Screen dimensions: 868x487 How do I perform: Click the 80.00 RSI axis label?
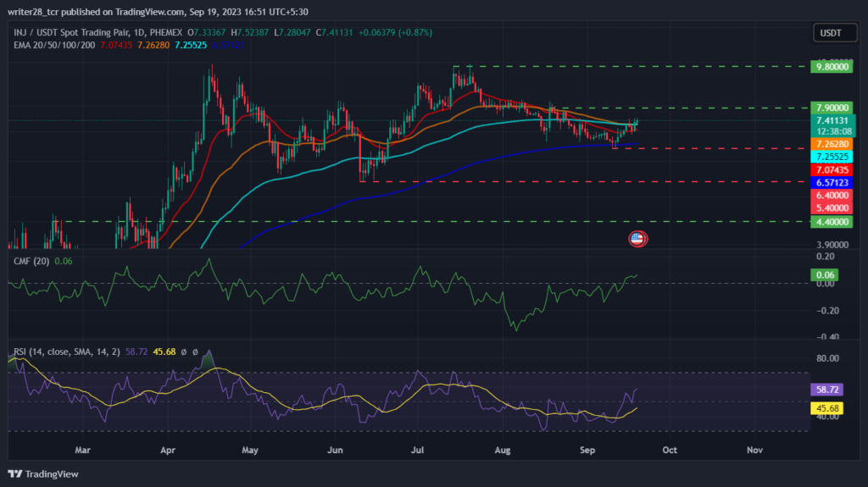point(827,358)
